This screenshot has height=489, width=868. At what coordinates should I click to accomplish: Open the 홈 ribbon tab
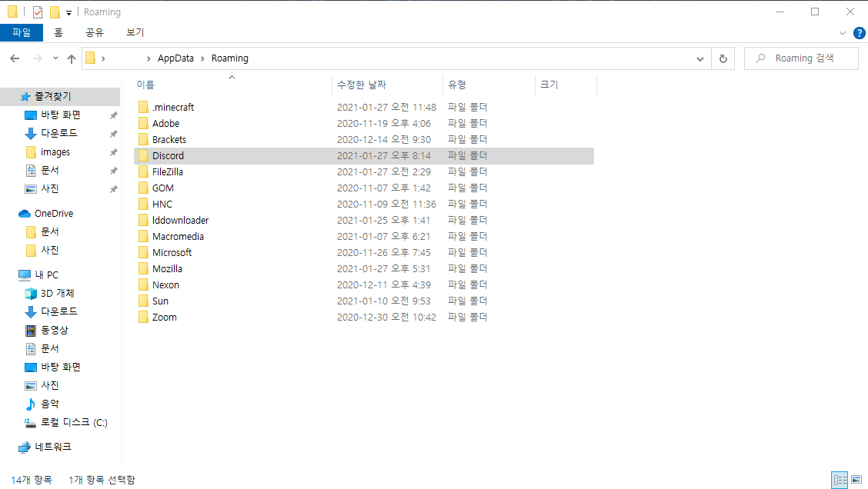click(x=58, y=32)
